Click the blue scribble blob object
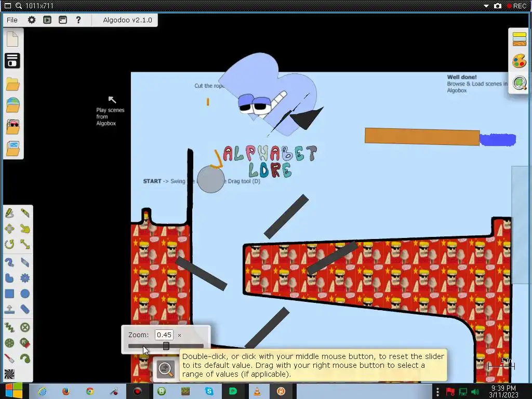Viewport: 532px width, 399px height. click(x=498, y=139)
